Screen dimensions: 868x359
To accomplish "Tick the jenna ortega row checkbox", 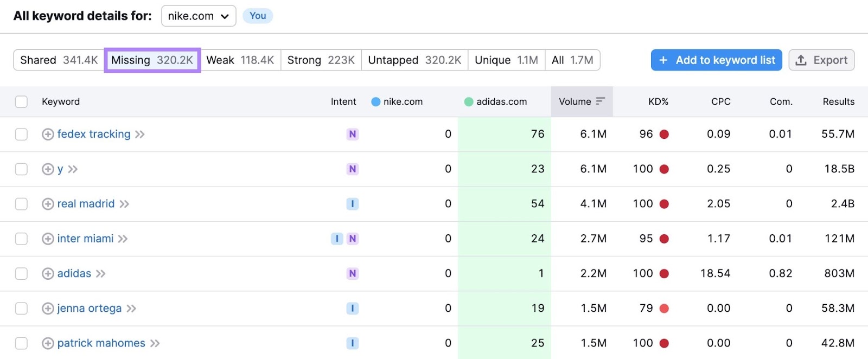I will (x=21, y=309).
